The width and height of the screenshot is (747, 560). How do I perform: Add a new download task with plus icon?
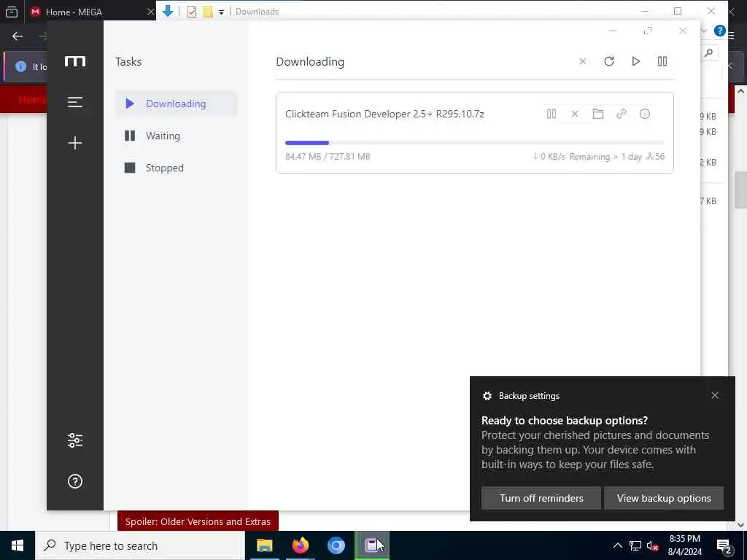click(75, 143)
